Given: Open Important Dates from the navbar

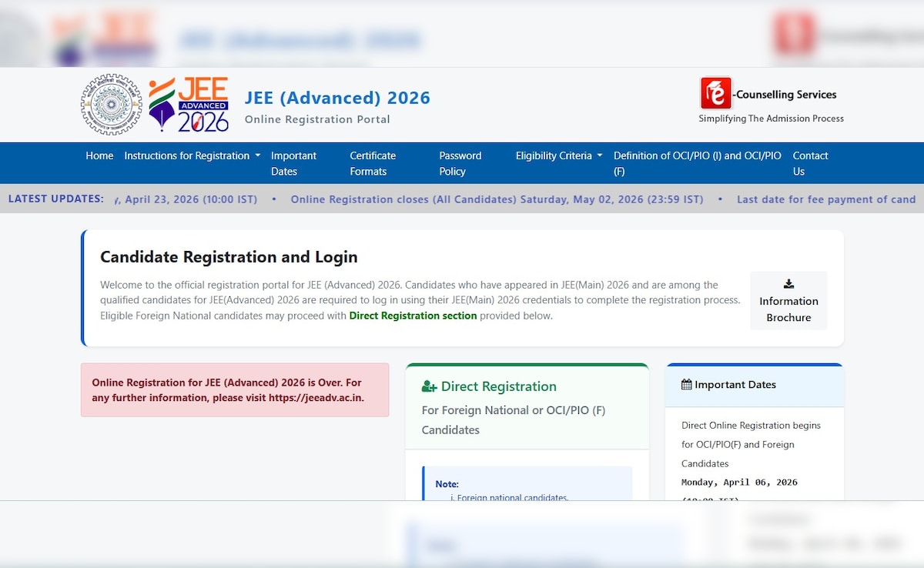Looking at the screenshot, I should pyautogui.click(x=293, y=163).
